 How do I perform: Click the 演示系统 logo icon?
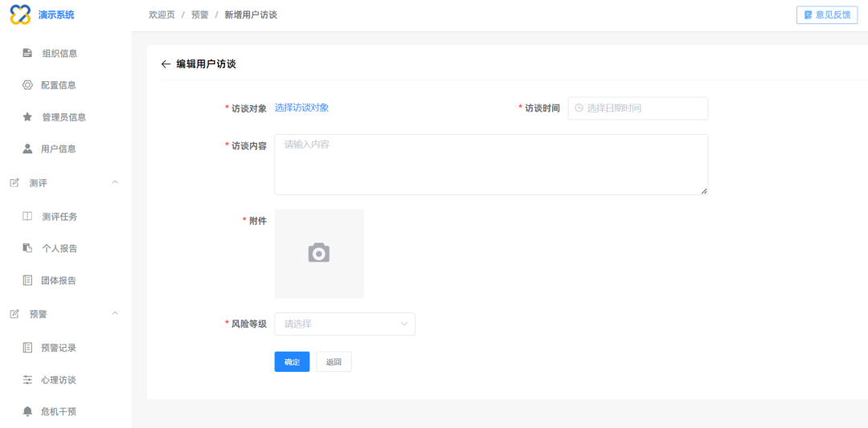pyautogui.click(x=20, y=15)
